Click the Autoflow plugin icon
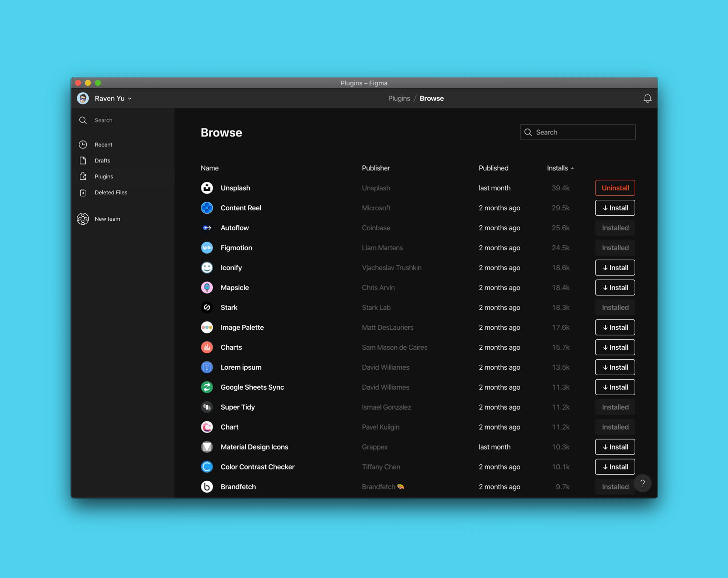 click(x=207, y=228)
